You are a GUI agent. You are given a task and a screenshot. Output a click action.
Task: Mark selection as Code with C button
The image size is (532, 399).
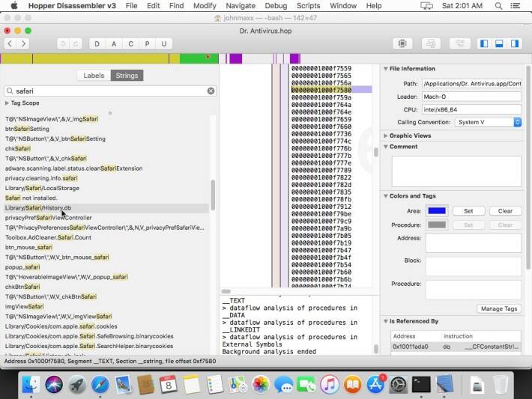tap(130, 43)
